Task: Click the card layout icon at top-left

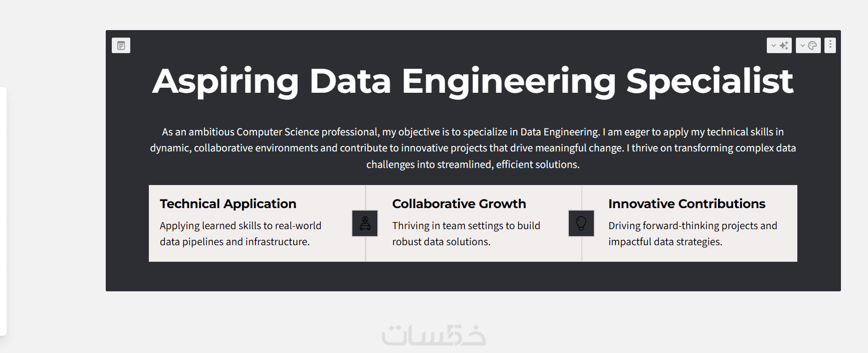Action: (121, 46)
